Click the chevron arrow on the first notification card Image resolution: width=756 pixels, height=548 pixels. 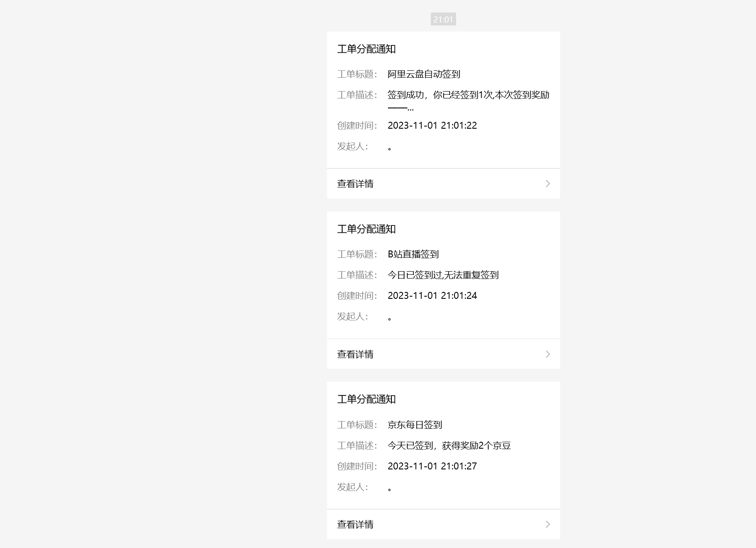548,183
